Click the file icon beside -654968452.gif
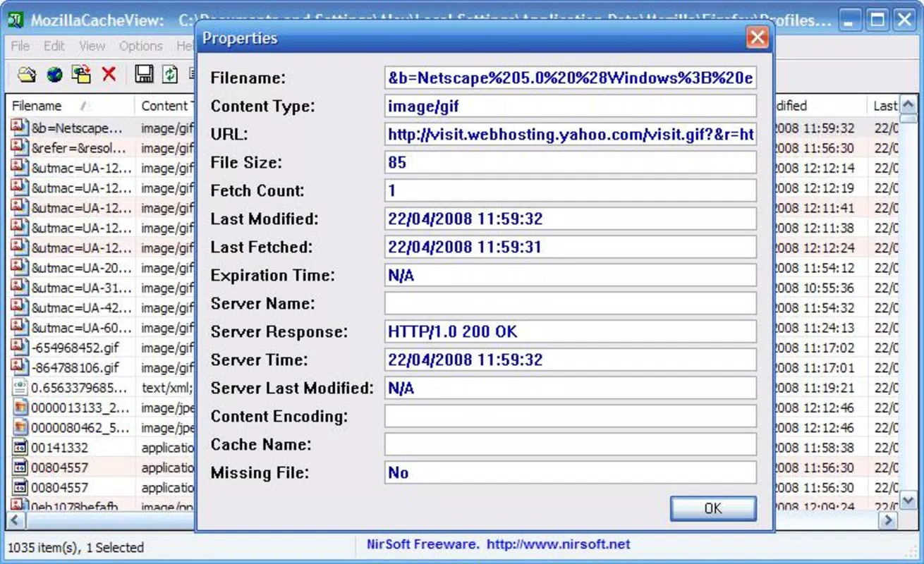This screenshot has height=564, width=924. tap(19, 347)
